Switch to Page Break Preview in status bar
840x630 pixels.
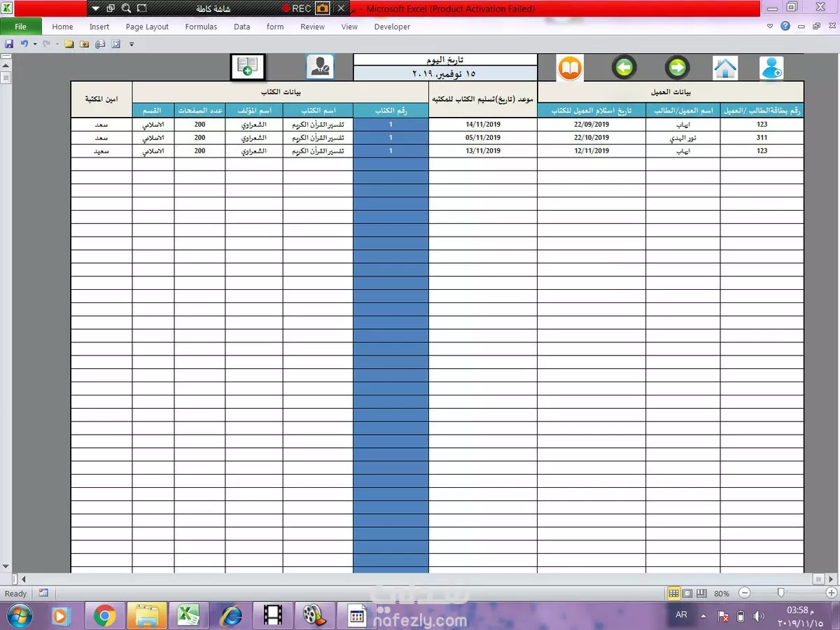pos(701,593)
